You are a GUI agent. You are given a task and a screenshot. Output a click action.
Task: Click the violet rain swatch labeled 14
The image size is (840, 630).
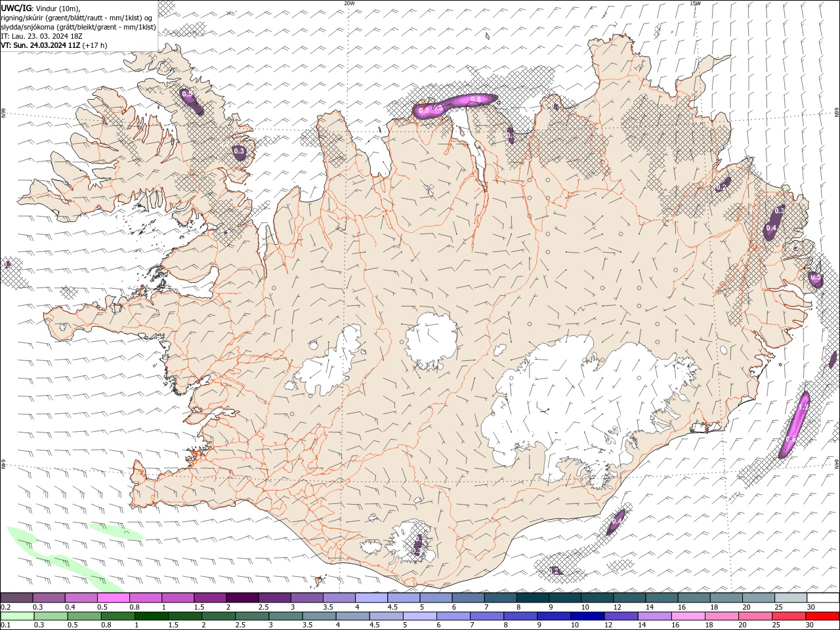(654, 616)
